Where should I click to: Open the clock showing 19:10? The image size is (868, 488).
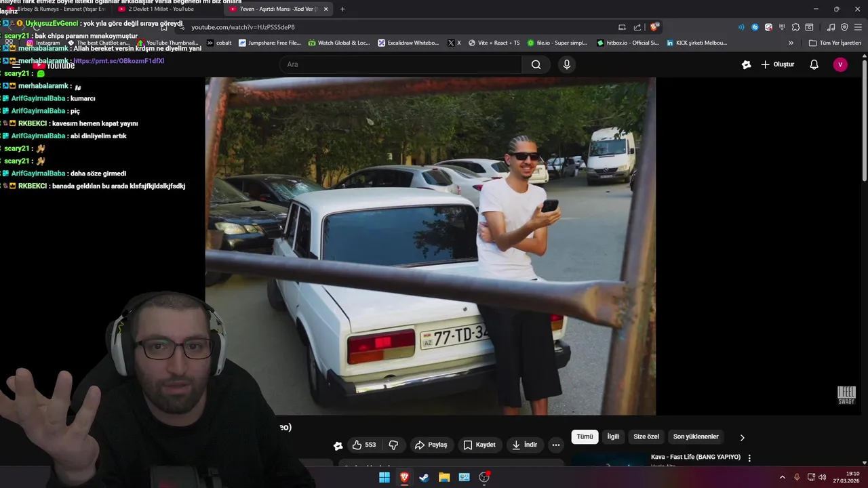(846, 477)
